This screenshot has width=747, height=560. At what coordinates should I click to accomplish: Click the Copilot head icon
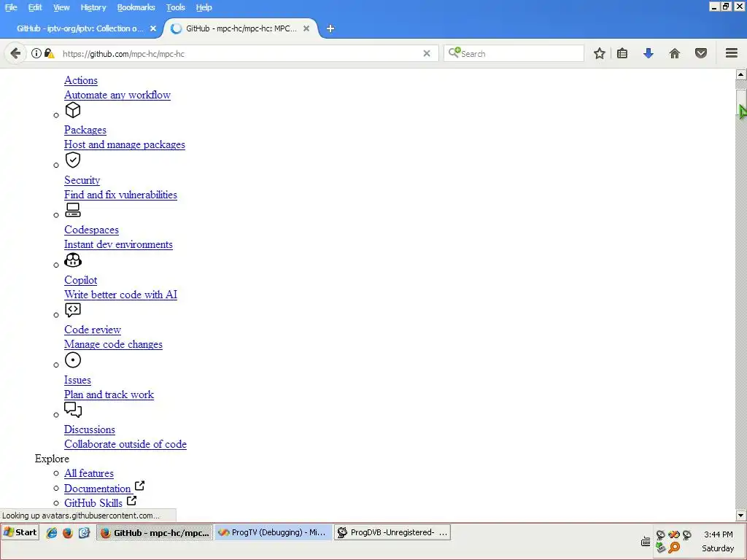(73, 260)
